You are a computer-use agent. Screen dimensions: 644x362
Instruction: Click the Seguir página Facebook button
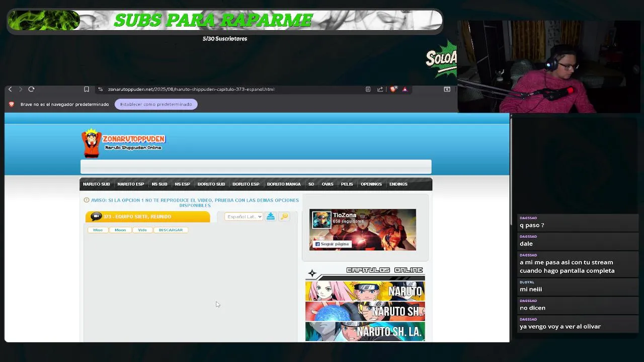point(332,244)
